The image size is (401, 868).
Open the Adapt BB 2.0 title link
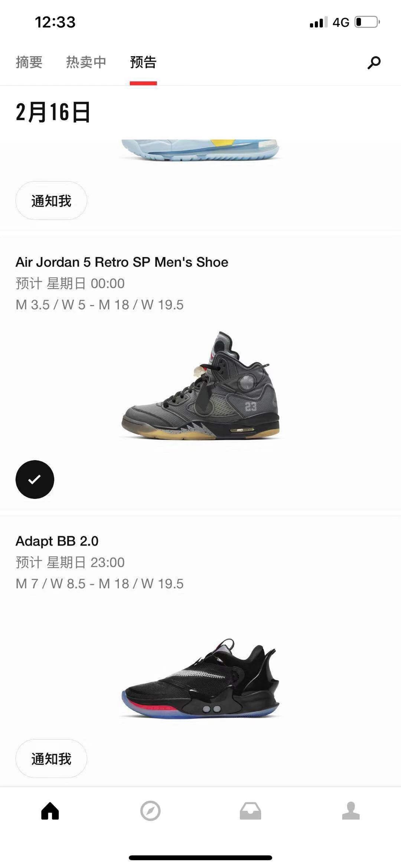pyautogui.click(x=57, y=541)
